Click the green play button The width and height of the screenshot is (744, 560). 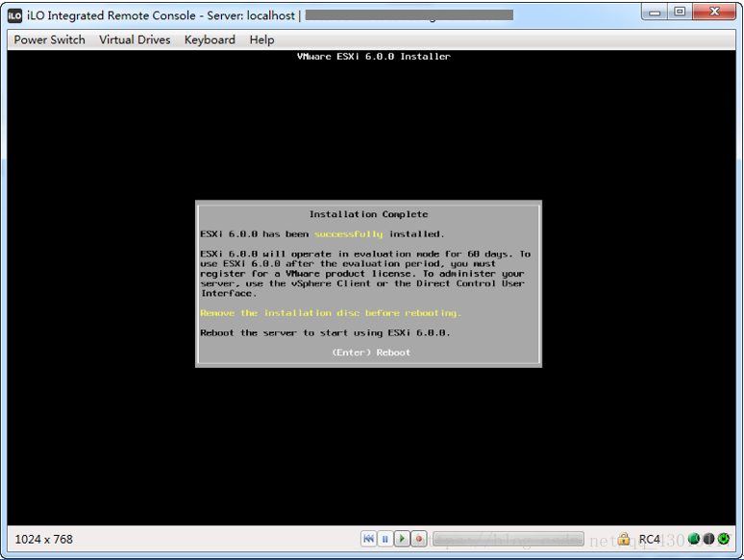coord(402,539)
